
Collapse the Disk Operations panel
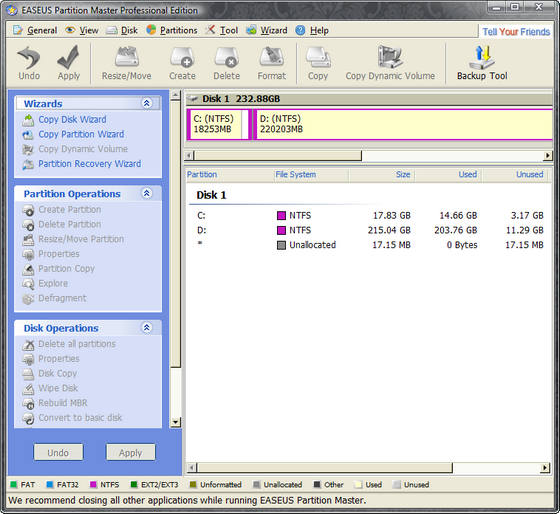[x=146, y=328]
